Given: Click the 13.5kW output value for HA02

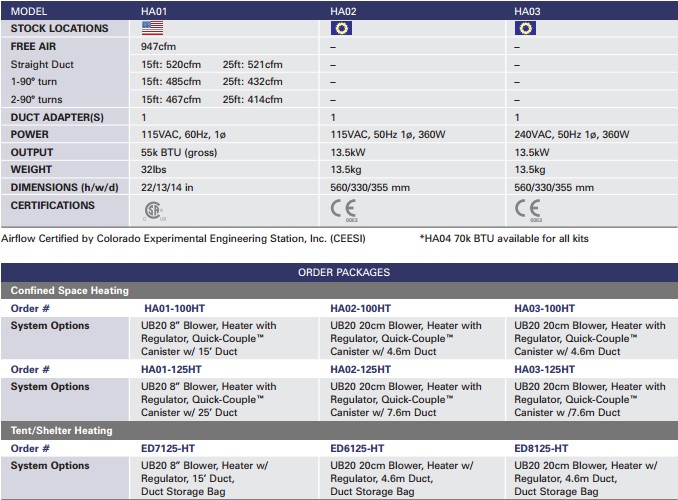Looking at the screenshot, I should 348,152.
